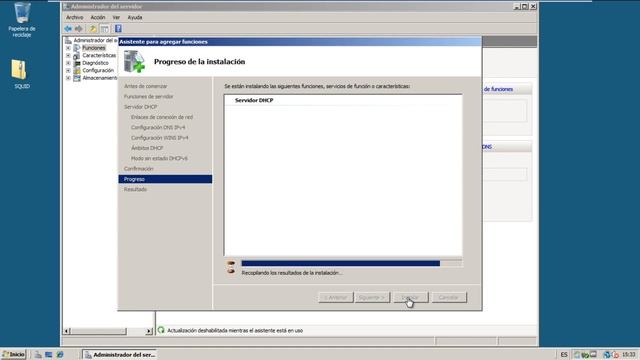Open the Papelera de reciclaje desktop icon
The width and height of the screenshot is (640, 360).
[22, 20]
